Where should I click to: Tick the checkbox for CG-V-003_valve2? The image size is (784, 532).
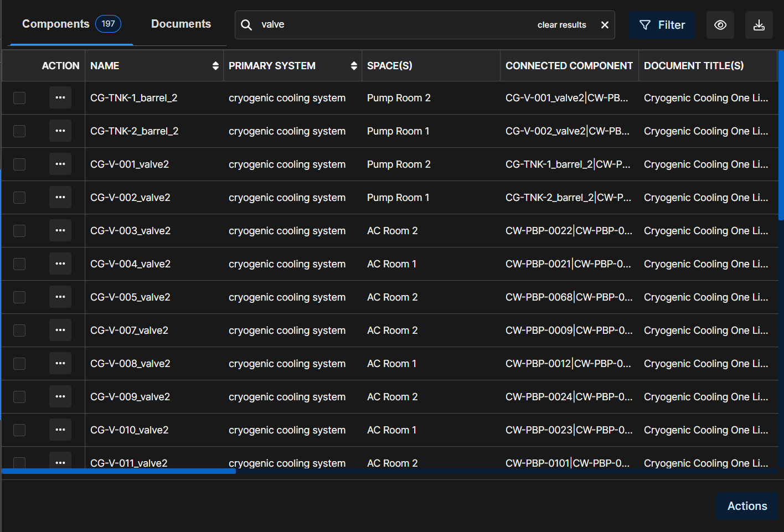click(19, 231)
